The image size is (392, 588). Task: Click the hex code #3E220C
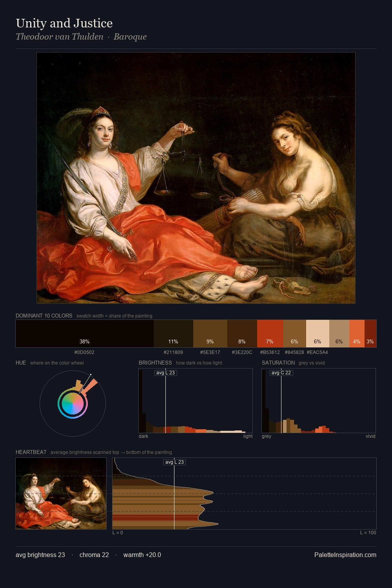242,352
